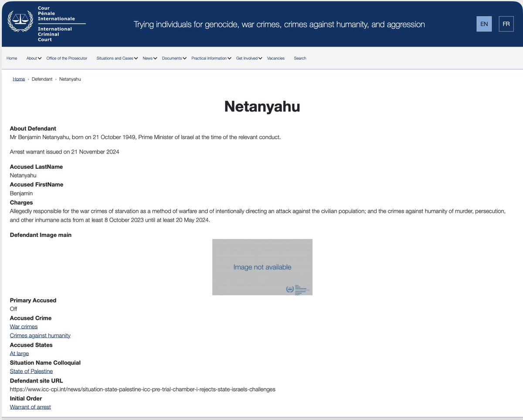The image size is (523, 420).
Task: Click the Situations and Cases menu label
Action: click(x=115, y=58)
